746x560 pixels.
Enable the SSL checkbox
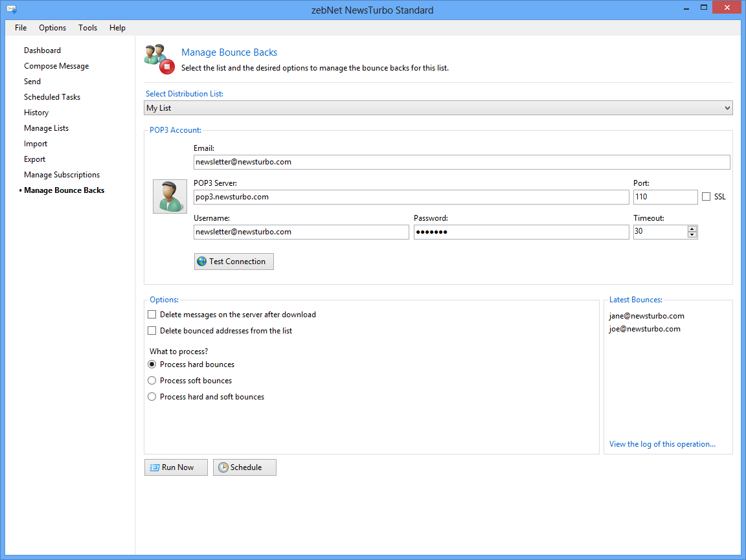click(x=706, y=197)
